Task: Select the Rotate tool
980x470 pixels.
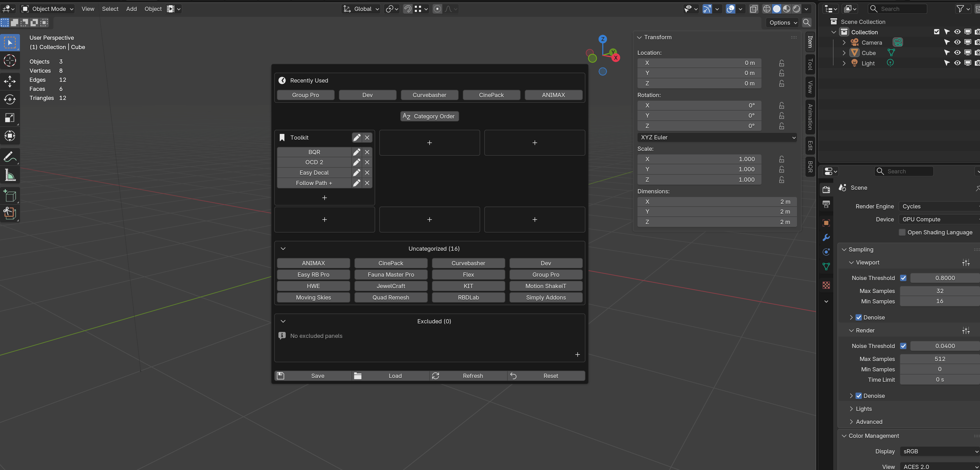Action: (x=10, y=99)
